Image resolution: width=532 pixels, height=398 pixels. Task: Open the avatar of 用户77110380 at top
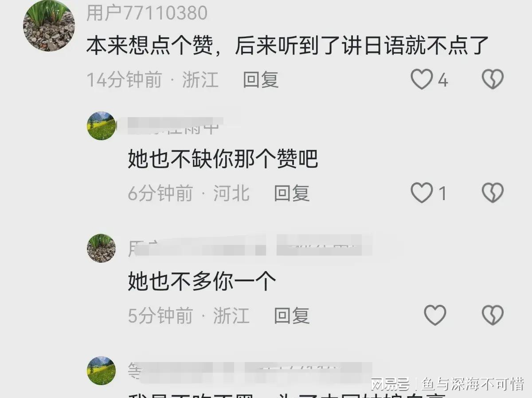click(x=49, y=25)
